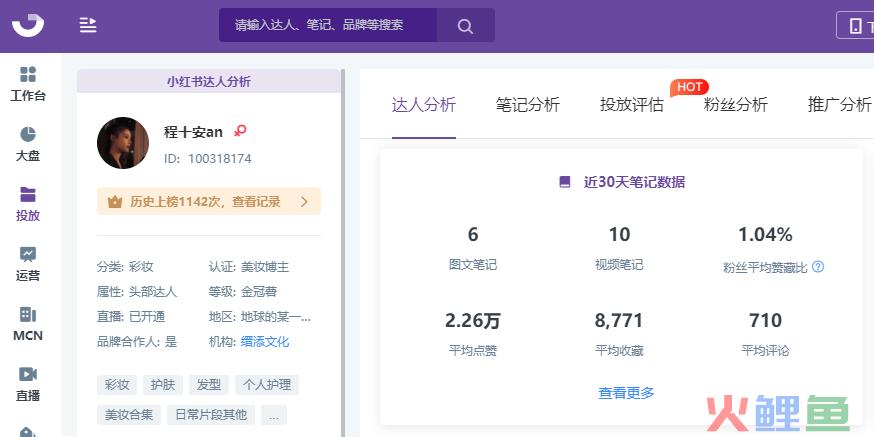Switch to the 投放评估 tab

click(632, 105)
